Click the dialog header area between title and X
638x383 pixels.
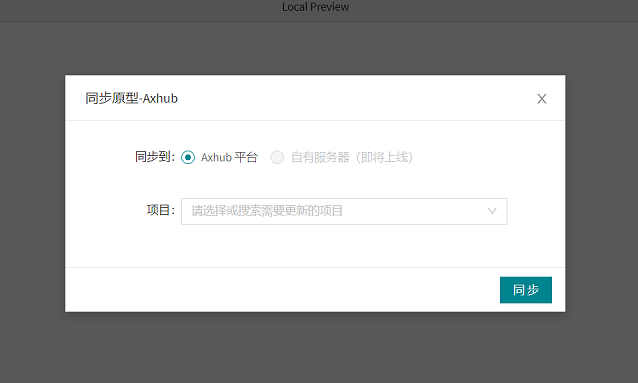point(354,98)
